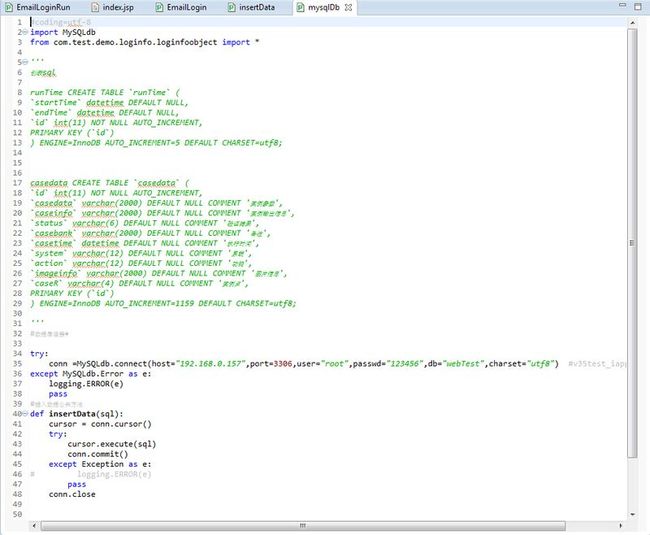
Task: Click the host string "192.168.0.157"
Action: coord(211,363)
